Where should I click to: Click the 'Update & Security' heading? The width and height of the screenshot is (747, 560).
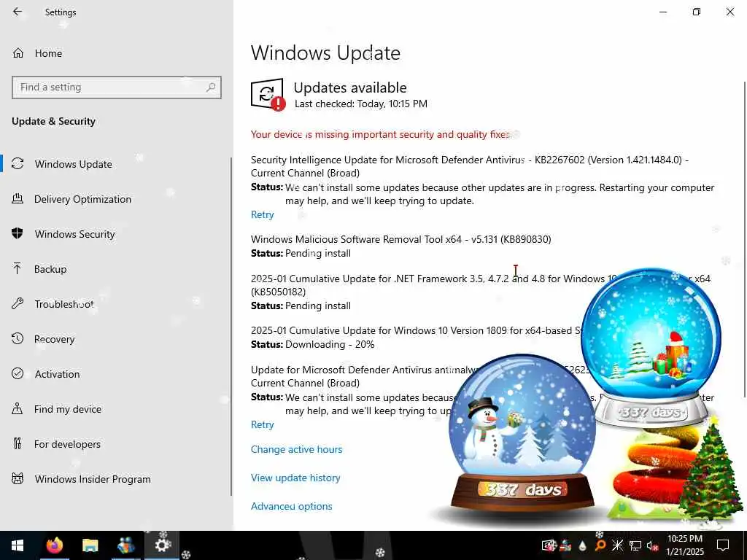click(x=53, y=122)
